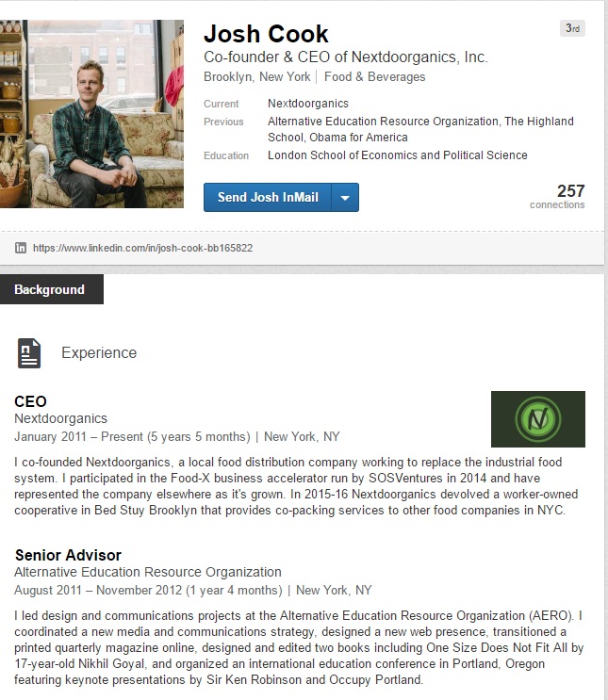Select the Background tab

coord(50,290)
